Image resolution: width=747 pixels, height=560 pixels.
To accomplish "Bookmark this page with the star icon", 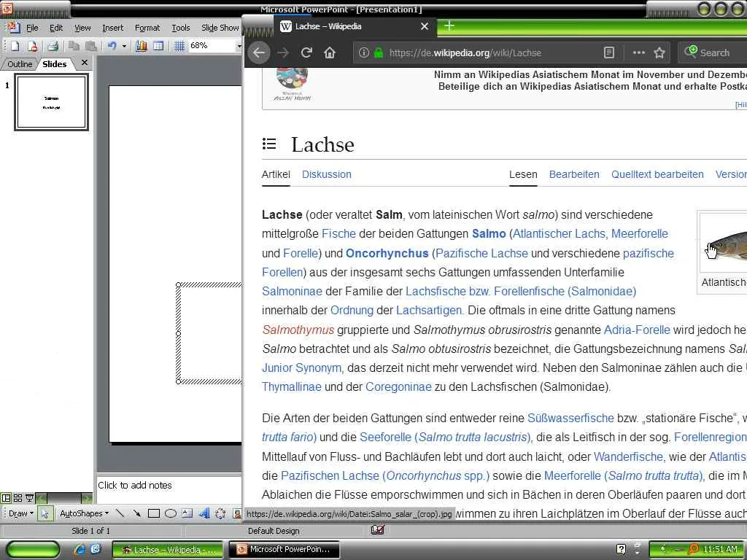I will click(x=659, y=52).
